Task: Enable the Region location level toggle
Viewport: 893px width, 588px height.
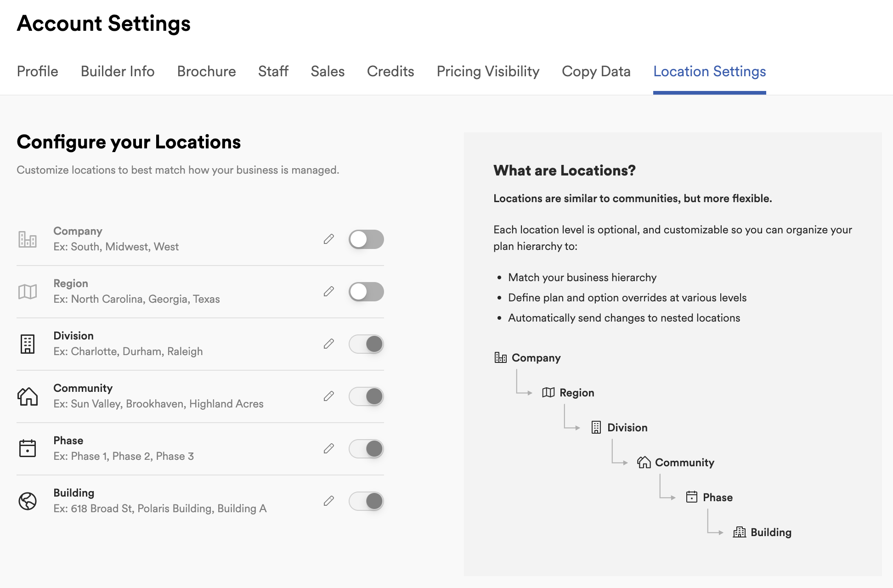Action: click(366, 291)
